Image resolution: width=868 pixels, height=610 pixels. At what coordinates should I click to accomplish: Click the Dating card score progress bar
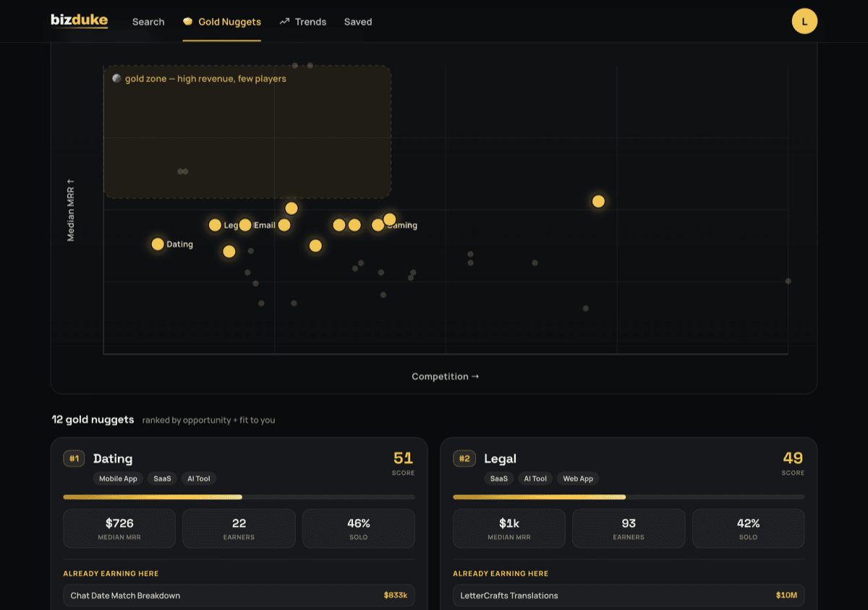pos(239,497)
